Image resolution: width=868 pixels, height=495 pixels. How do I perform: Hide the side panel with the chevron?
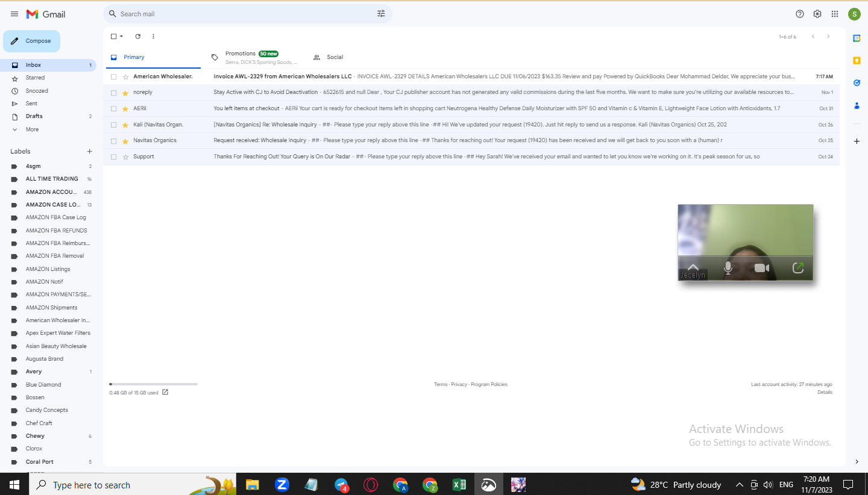click(x=857, y=462)
